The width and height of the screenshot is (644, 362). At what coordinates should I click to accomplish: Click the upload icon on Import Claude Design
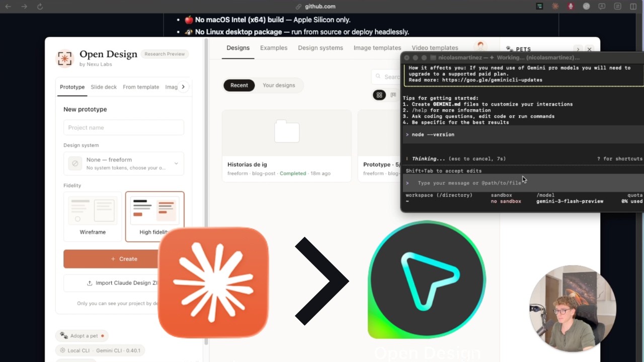[90, 283]
